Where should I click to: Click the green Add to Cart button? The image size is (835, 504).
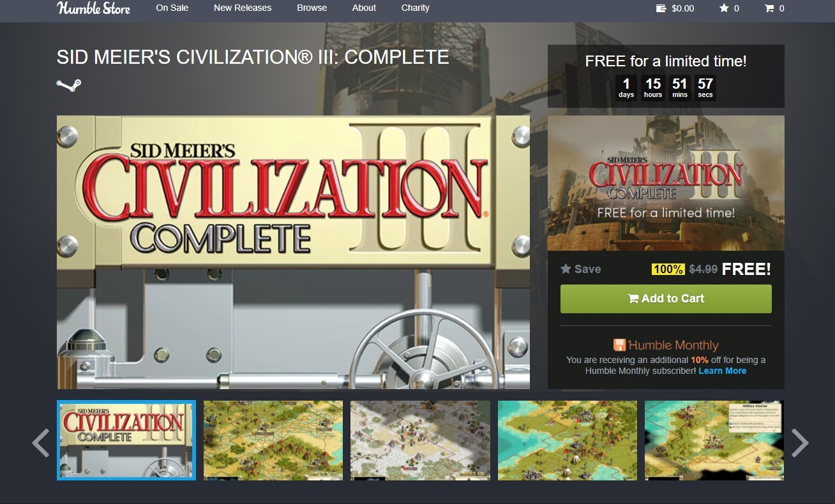point(666,299)
